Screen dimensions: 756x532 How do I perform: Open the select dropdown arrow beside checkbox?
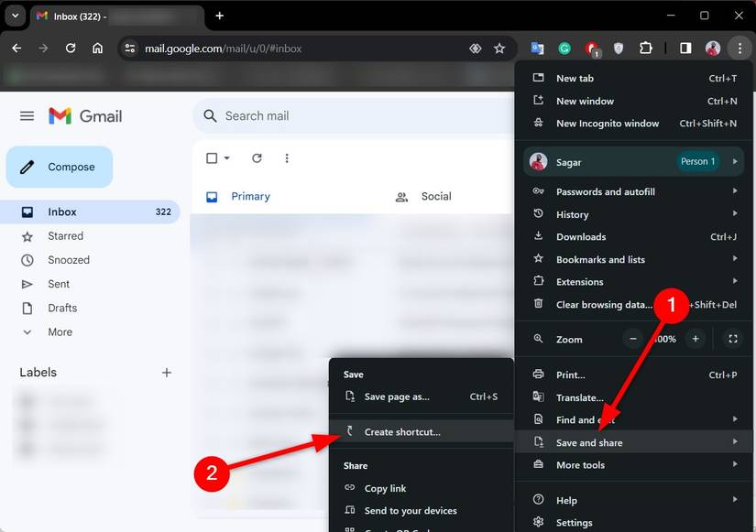pos(227,158)
